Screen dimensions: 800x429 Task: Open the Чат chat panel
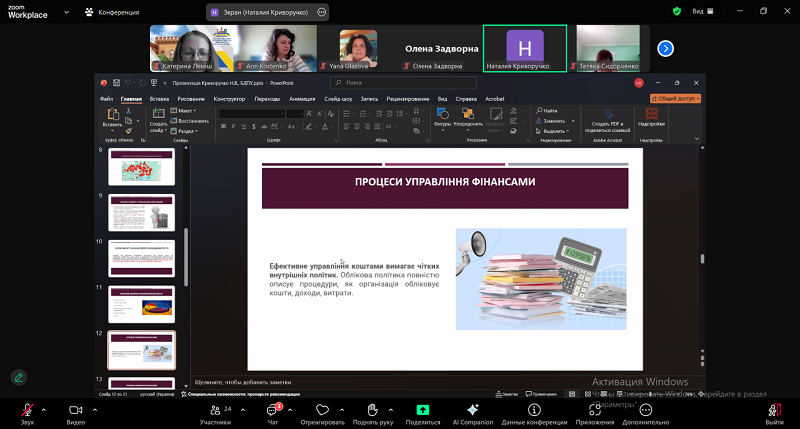272,410
